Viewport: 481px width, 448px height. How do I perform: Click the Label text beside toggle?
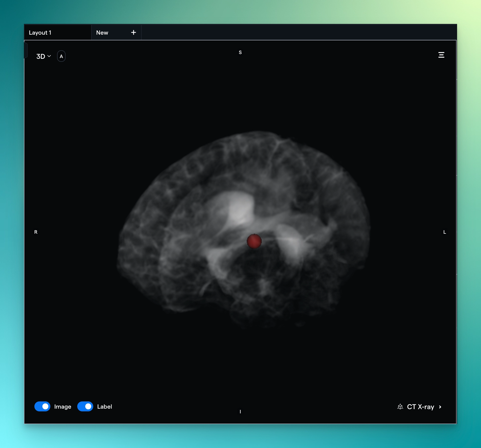104,407
